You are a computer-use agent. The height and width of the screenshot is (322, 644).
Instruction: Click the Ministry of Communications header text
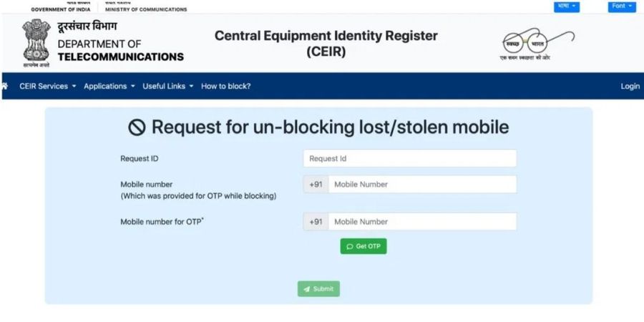coord(146,9)
